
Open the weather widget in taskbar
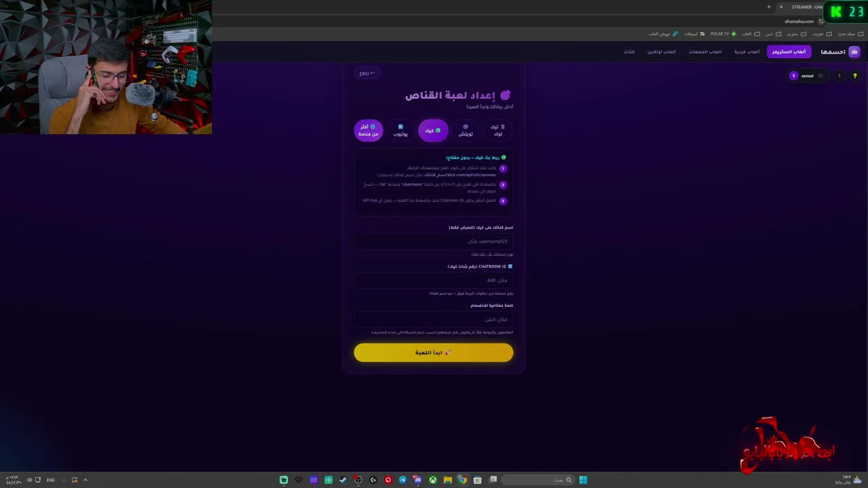click(x=848, y=480)
